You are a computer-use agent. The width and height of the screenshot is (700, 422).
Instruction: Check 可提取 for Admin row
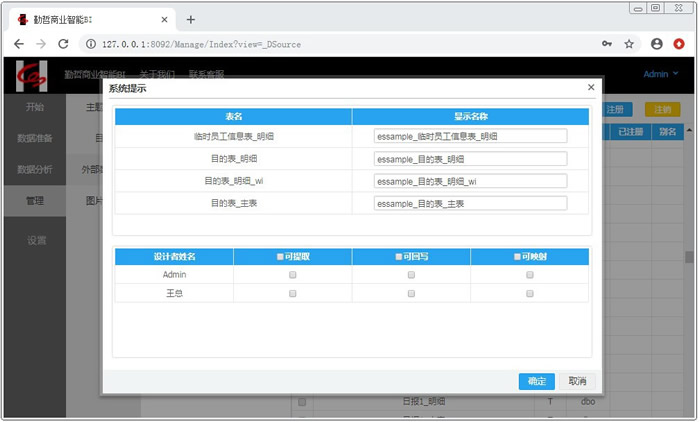click(x=293, y=274)
